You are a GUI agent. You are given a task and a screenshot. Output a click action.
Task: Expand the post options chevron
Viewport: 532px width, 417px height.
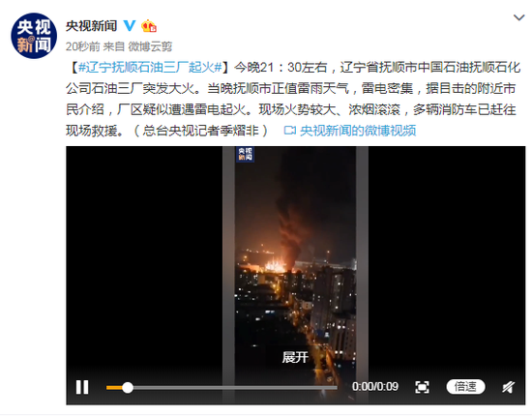(518, 17)
